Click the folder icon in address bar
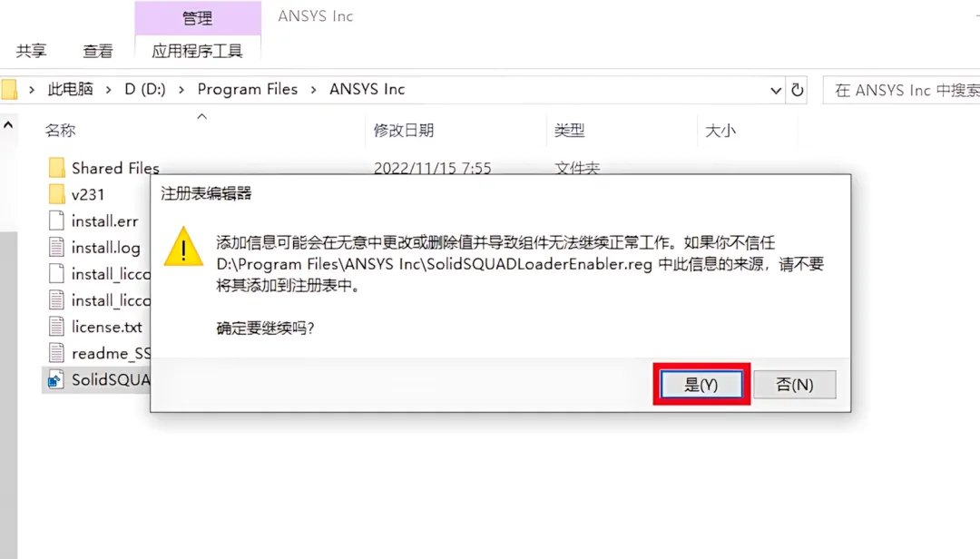The width and height of the screenshot is (980, 559). point(9,90)
